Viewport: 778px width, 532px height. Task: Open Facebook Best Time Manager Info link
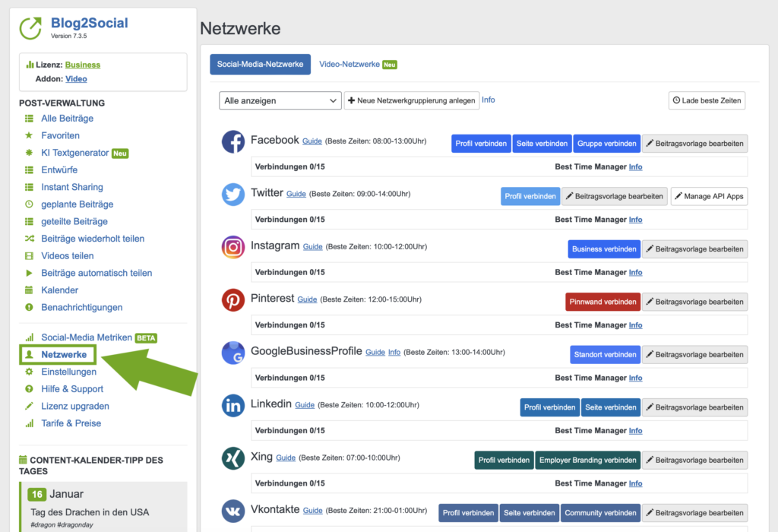point(636,167)
